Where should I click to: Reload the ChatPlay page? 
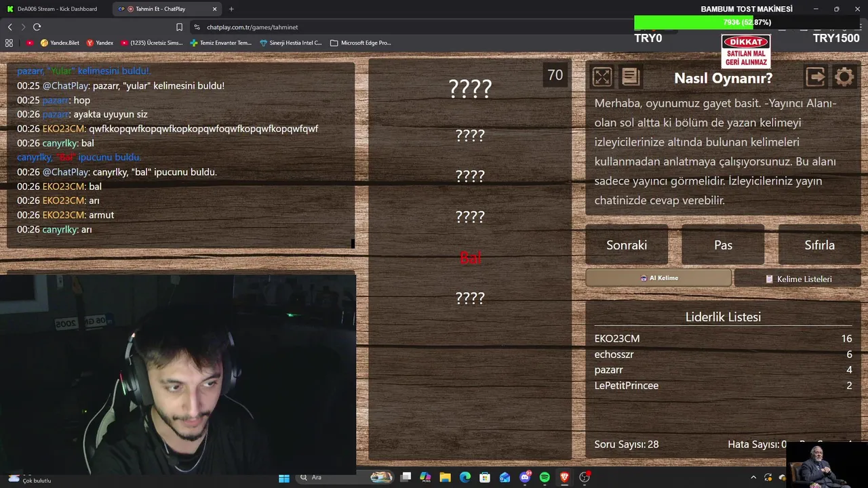tap(37, 27)
